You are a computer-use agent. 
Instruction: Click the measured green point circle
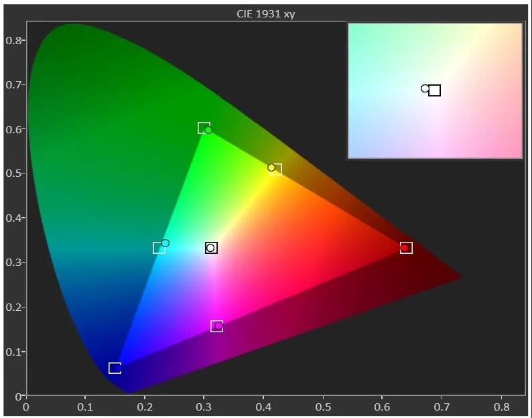[208, 130]
